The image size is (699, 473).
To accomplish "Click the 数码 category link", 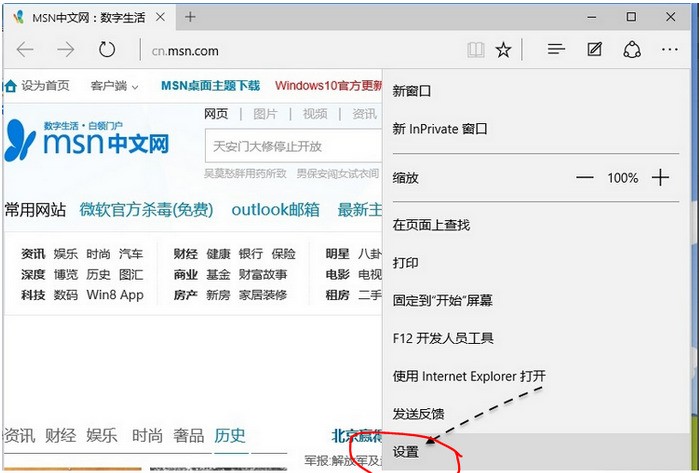I will click(66, 295).
